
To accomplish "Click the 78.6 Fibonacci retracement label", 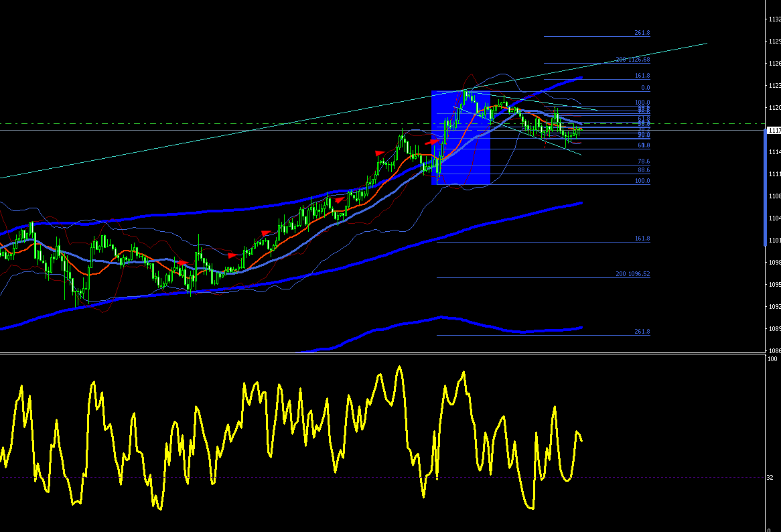I will tap(644, 161).
